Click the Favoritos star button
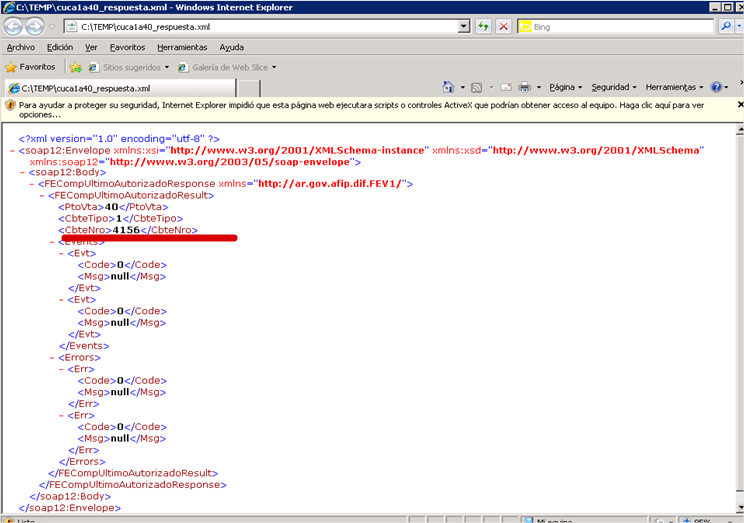Image resolution: width=744 pixels, height=523 pixels. (x=30, y=67)
